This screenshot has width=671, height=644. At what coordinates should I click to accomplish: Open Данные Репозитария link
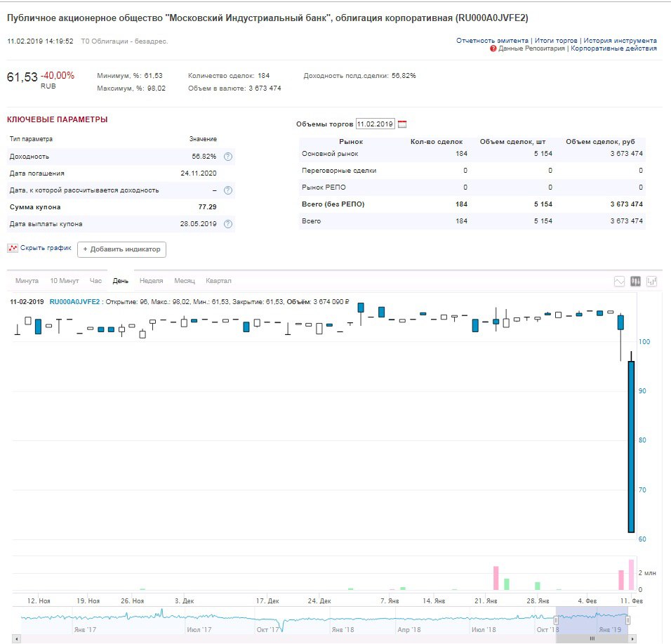(531, 48)
